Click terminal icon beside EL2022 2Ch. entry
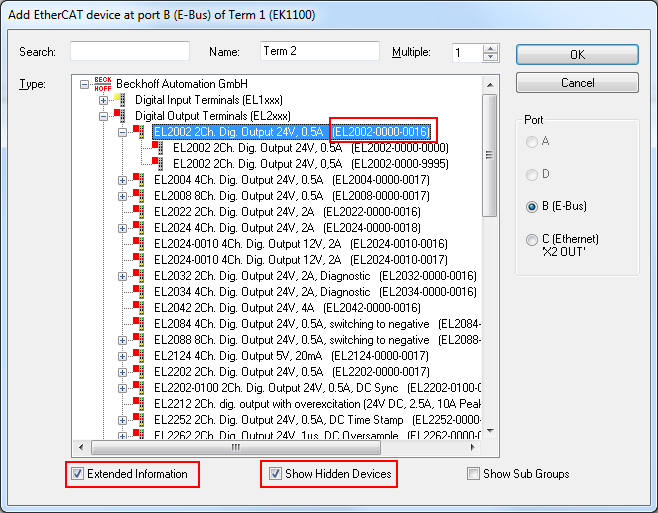The image size is (658, 513). (139, 212)
